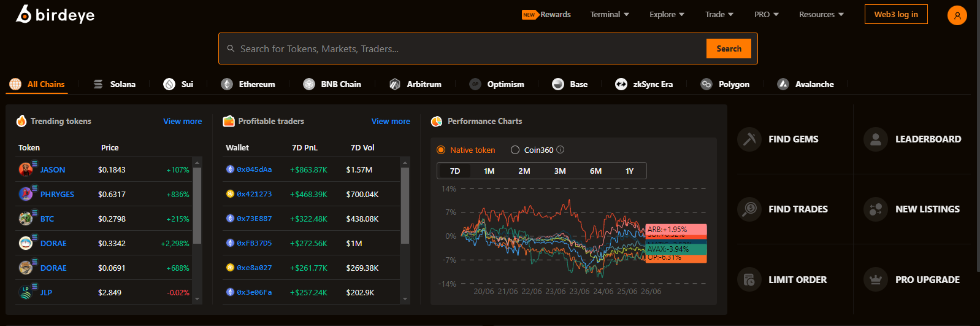This screenshot has height=326, width=980.
Task: Open the Terminal dropdown menu
Action: pyautogui.click(x=610, y=14)
